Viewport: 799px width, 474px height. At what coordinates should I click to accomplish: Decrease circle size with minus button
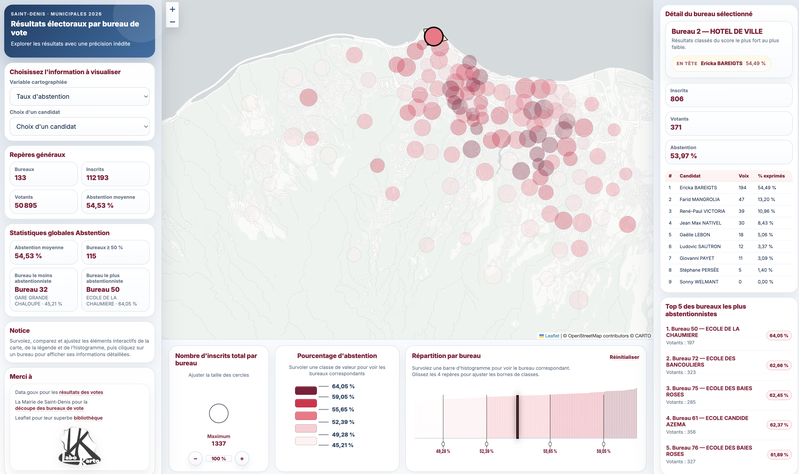tap(196, 458)
